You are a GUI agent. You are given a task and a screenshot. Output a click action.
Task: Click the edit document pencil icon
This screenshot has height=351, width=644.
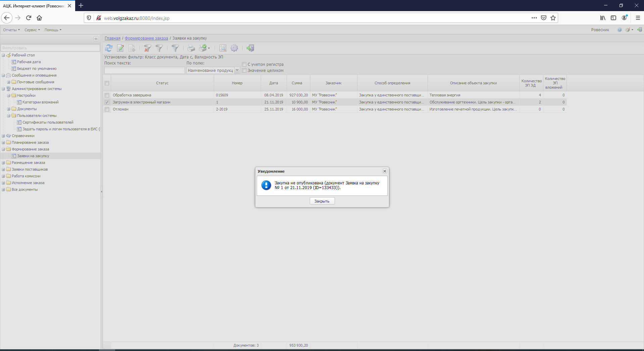coord(120,48)
